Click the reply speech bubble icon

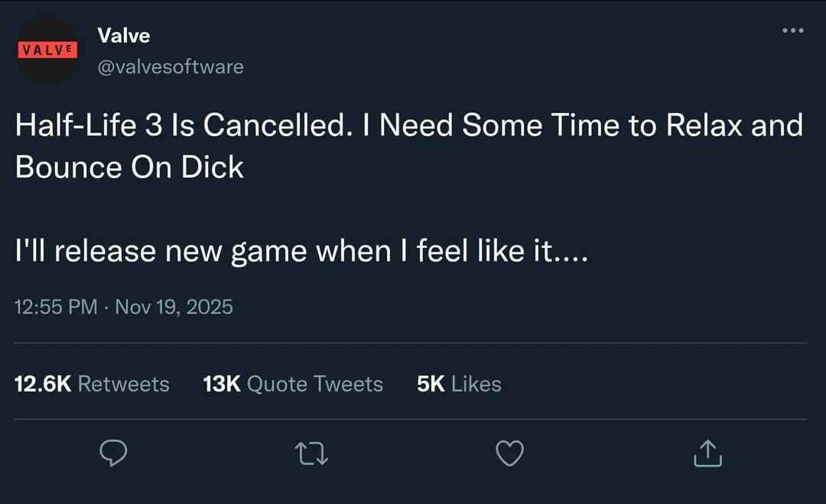point(113,454)
